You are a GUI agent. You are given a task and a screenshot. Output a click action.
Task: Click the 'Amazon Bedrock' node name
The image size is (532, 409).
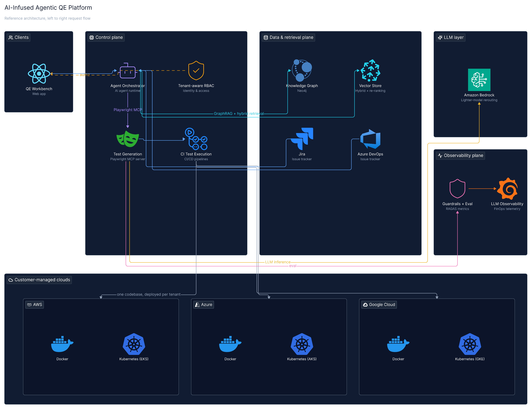coord(479,95)
